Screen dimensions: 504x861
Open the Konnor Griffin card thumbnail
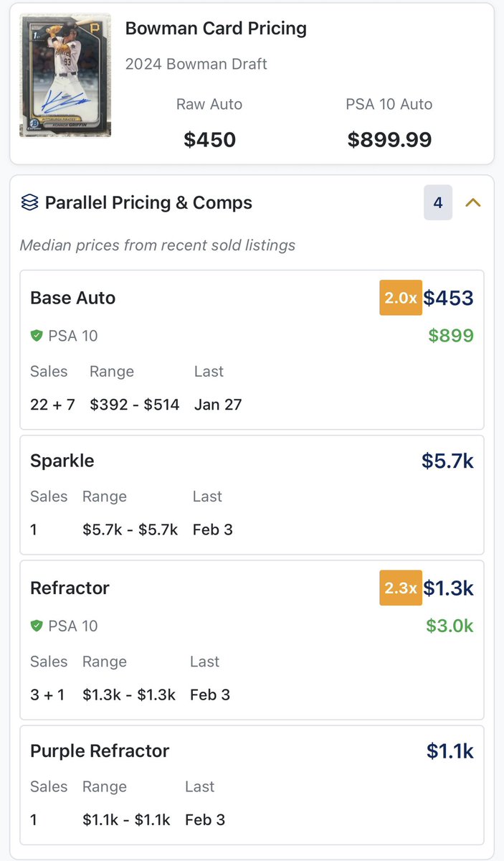coord(65,75)
